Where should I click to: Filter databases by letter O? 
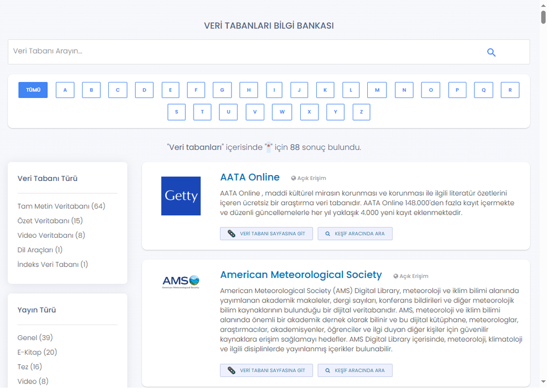point(431,90)
